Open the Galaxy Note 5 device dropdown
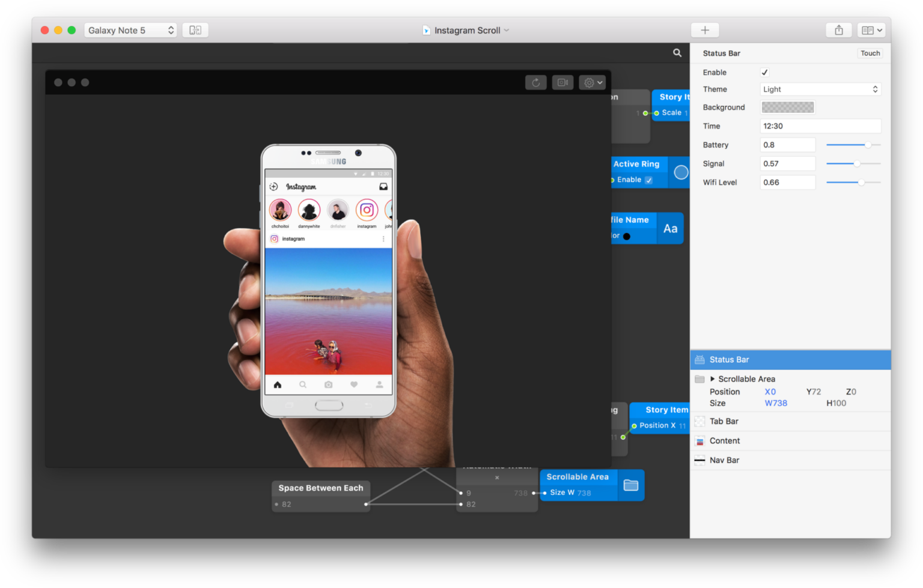This screenshot has width=923, height=588. [130, 29]
